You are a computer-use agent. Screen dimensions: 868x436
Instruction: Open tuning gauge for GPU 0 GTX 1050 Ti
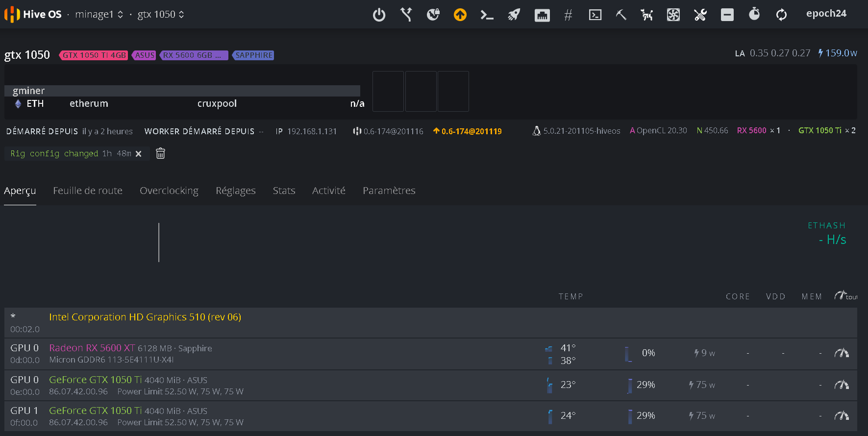point(842,385)
